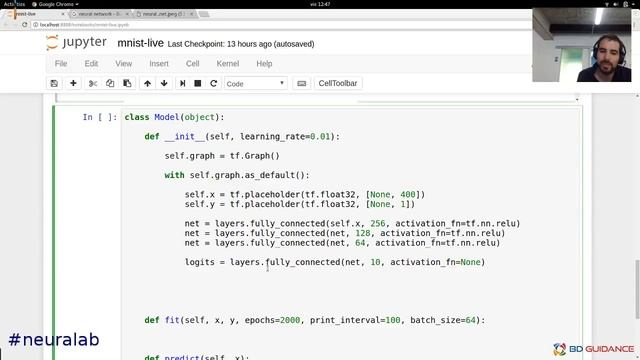Click the Save and Checkpoint icon

[x=54, y=83]
